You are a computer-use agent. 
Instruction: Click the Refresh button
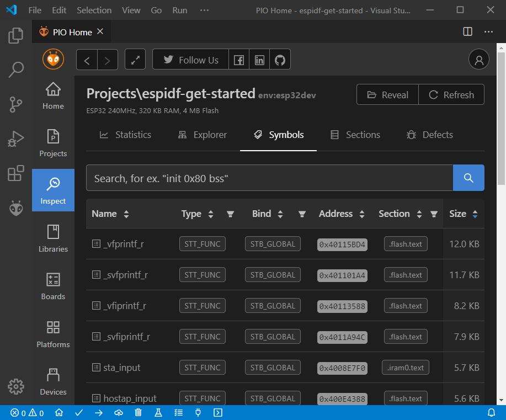coord(451,95)
